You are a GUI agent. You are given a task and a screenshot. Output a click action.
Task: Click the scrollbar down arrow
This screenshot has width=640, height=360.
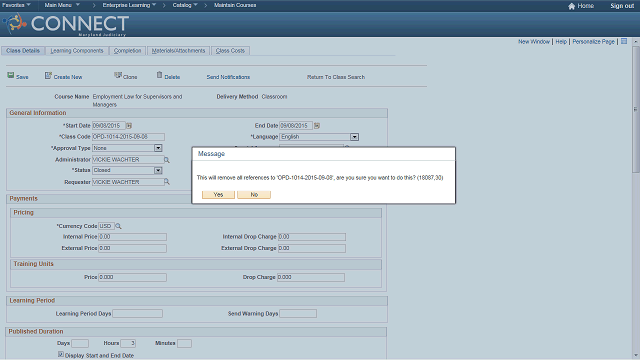pyautogui.click(x=636, y=356)
